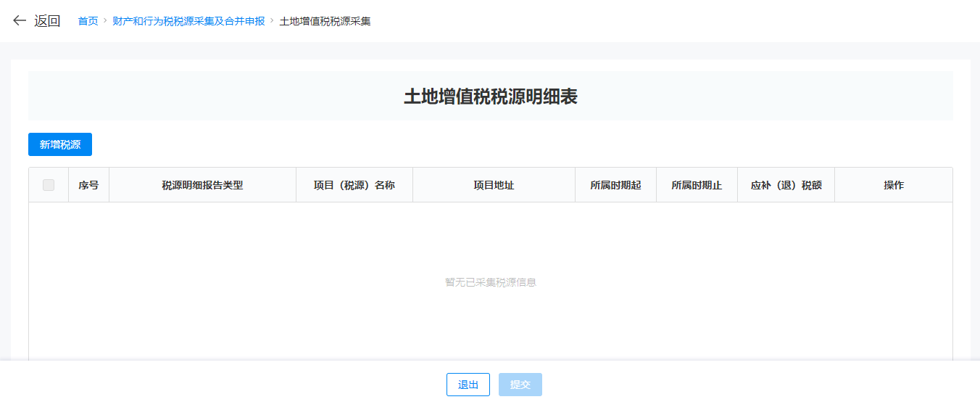
Task: Click the 序号 column header
Action: pyautogui.click(x=88, y=185)
